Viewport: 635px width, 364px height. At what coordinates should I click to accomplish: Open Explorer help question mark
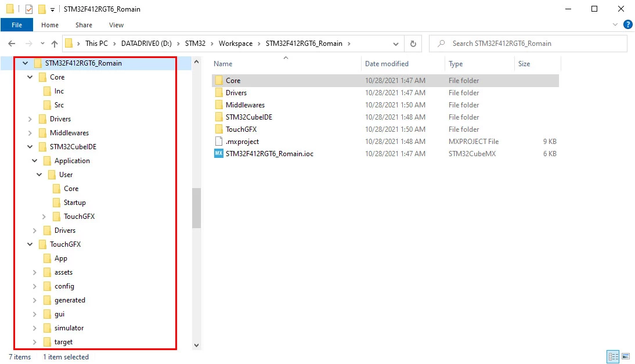coord(627,25)
